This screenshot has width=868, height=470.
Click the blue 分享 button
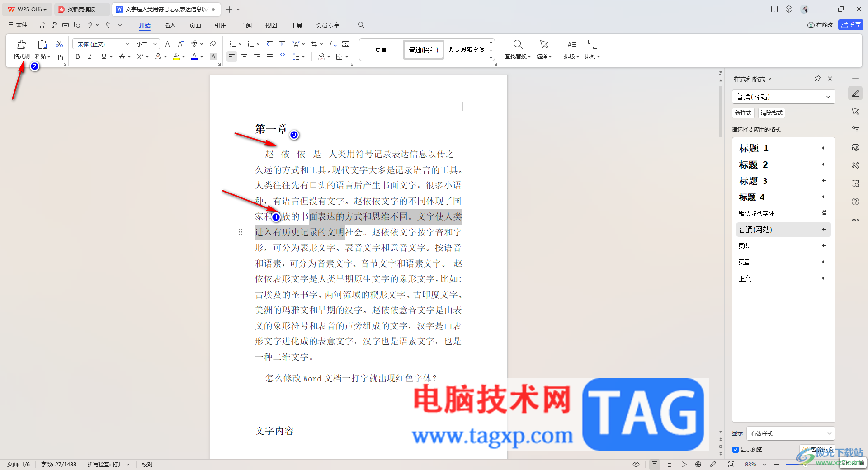[851, 25]
